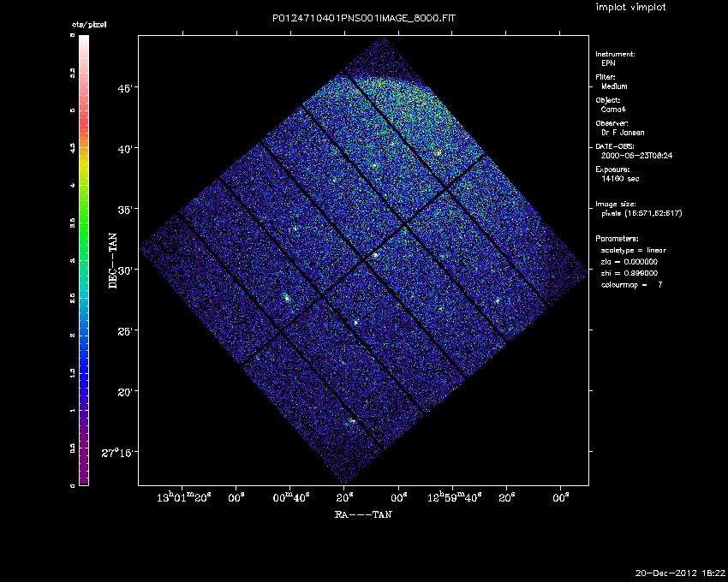Click the 20-Dec-2012 timestamp
The width and height of the screenshot is (728, 582).
680,573
